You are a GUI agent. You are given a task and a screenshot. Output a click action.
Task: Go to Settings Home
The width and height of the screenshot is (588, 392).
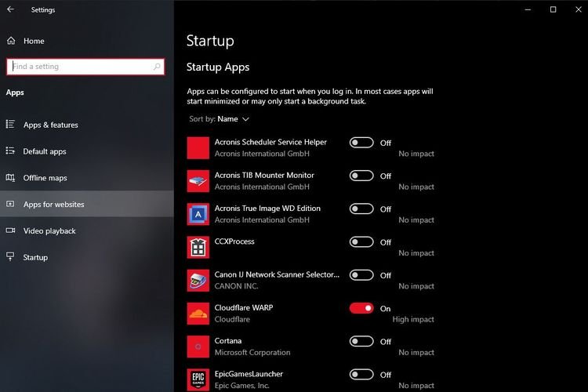(34, 41)
